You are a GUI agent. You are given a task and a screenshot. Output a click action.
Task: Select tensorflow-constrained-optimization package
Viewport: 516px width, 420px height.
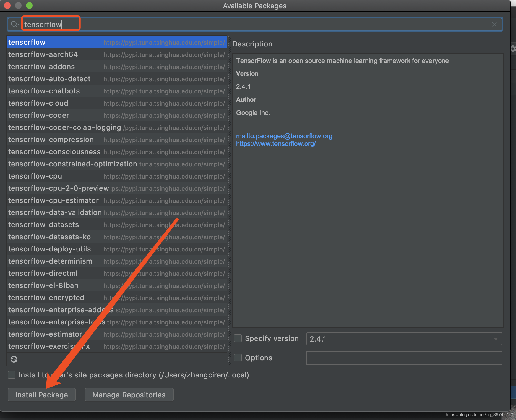click(x=117, y=164)
